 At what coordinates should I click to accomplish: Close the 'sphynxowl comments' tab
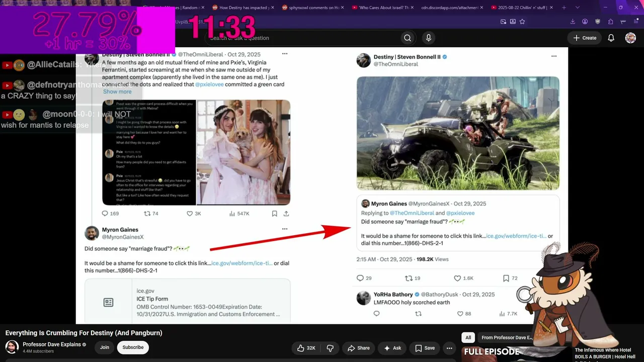[x=343, y=8]
